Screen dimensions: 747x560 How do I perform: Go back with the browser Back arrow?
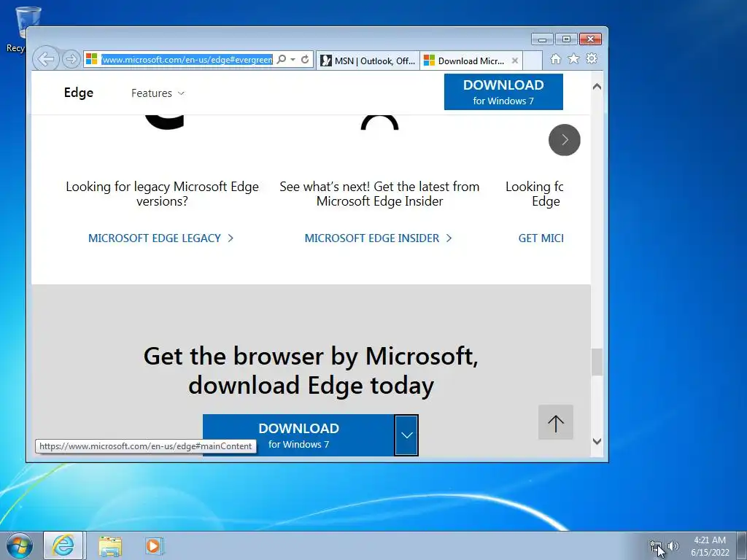pos(46,59)
